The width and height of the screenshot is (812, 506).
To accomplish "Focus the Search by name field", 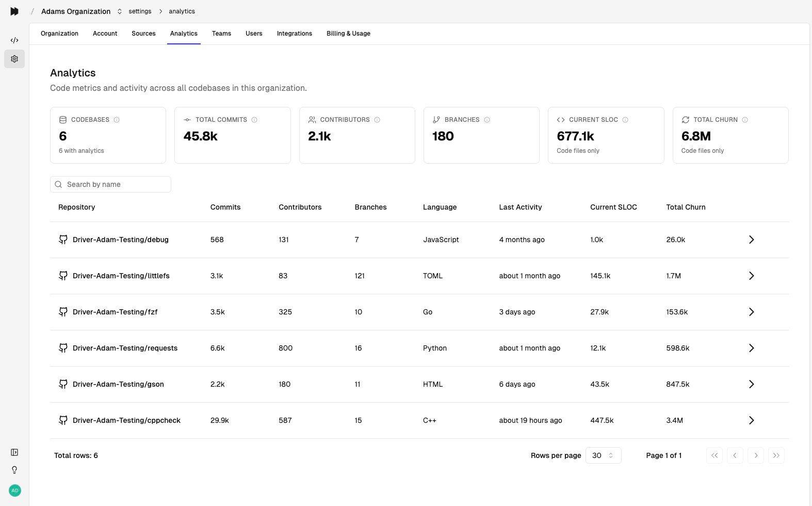I will [x=110, y=184].
